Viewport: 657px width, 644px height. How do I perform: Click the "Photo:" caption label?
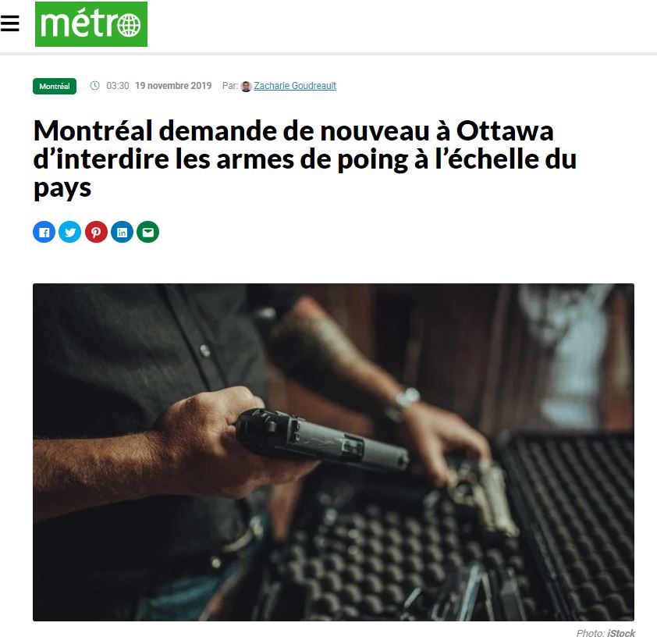pyautogui.click(x=591, y=633)
